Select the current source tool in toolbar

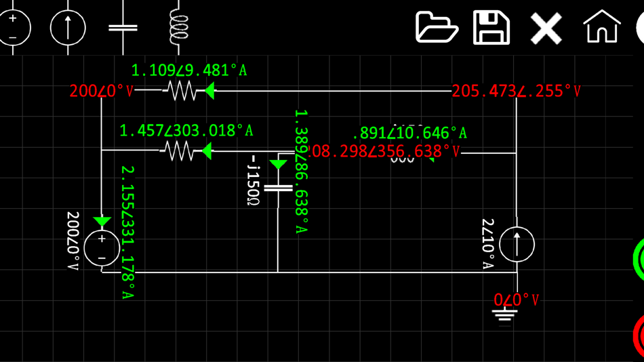(x=68, y=28)
